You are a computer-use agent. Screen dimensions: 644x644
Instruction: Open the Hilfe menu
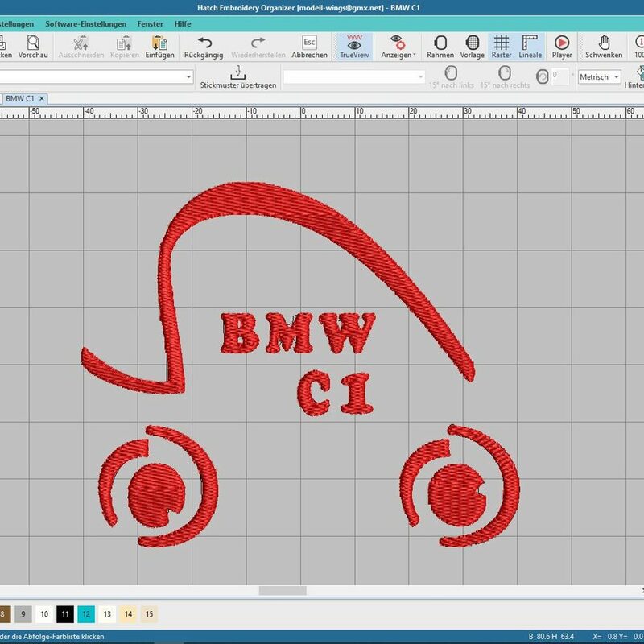[183, 24]
